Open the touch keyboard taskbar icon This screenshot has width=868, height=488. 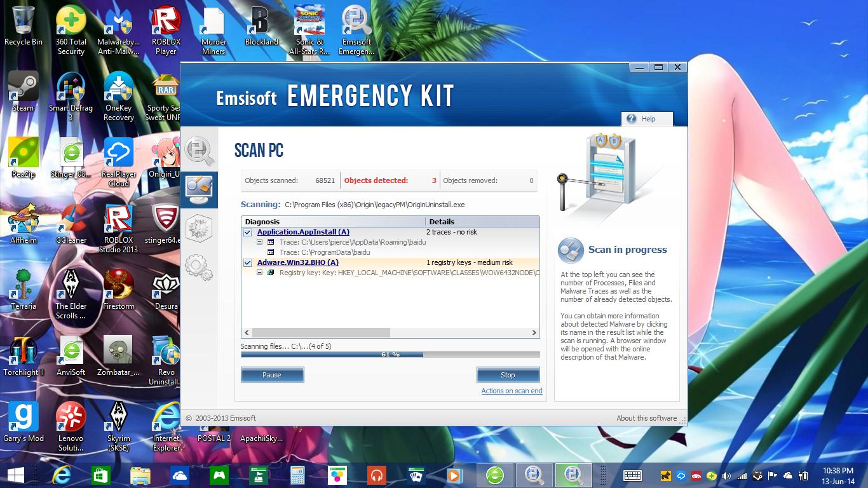point(632,475)
